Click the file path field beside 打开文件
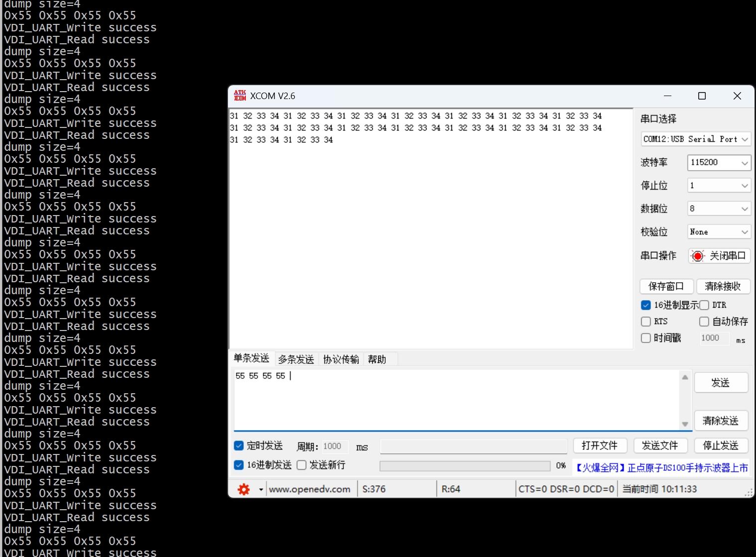Image resolution: width=756 pixels, height=557 pixels. click(x=474, y=446)
